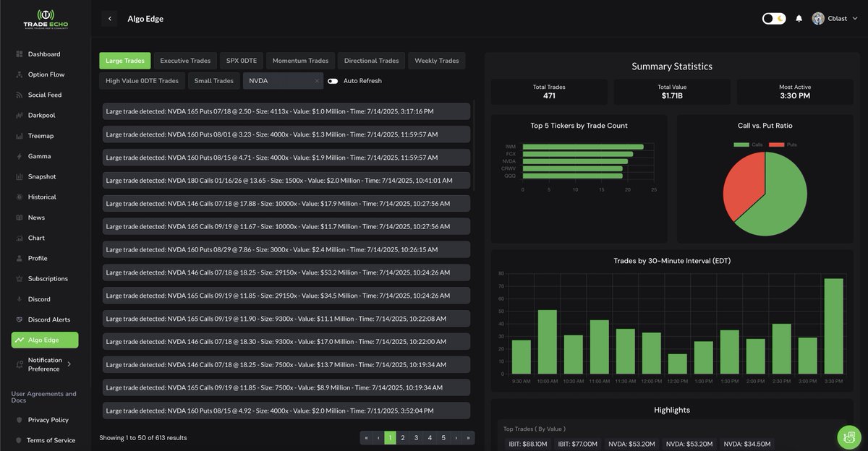Switch to Small Trades tab
The image size is (868, 451).
214,81
